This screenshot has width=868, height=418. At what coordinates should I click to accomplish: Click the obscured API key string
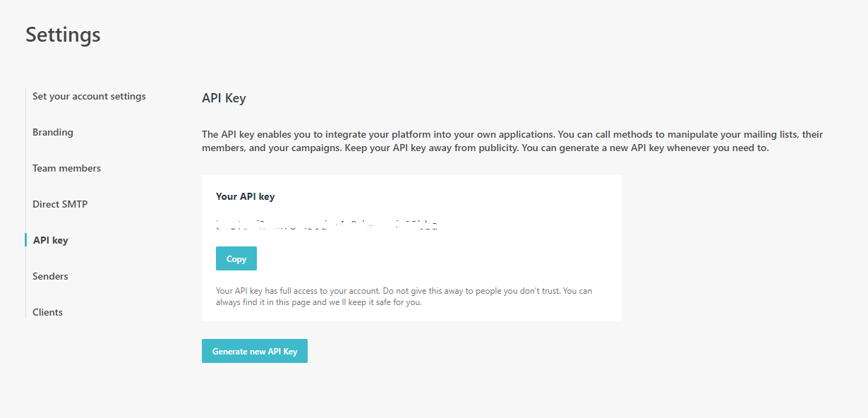[x=327, y=226]
